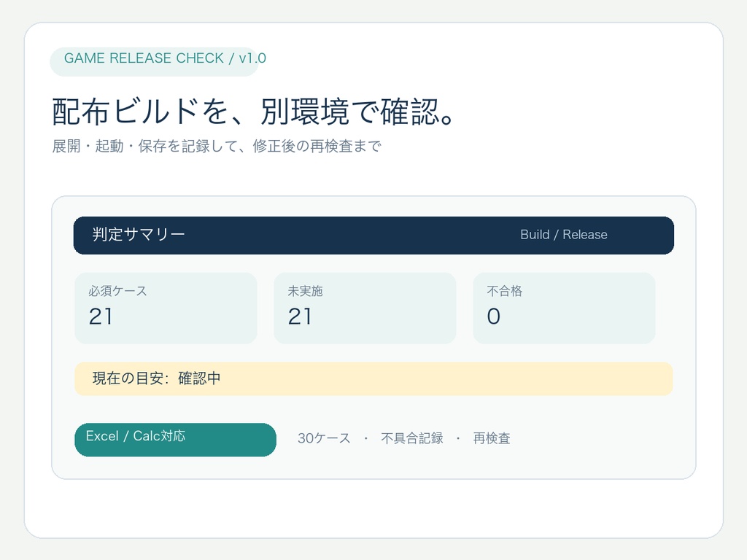This screenshot has height=560, width=747.
Task: Click the headline 配布ビルドを、別環境で確認。
Action: click(x=253, y=112)
